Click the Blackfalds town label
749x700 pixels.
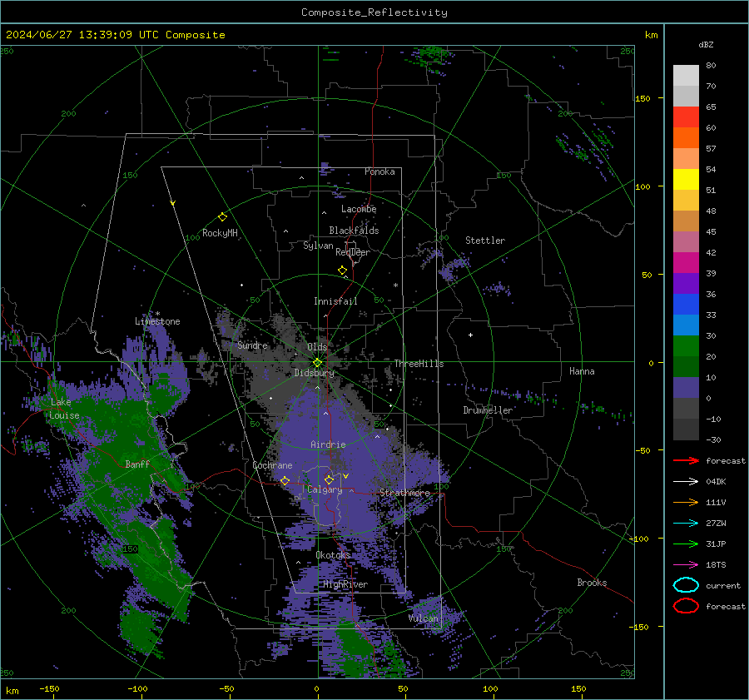pos(354,231)
